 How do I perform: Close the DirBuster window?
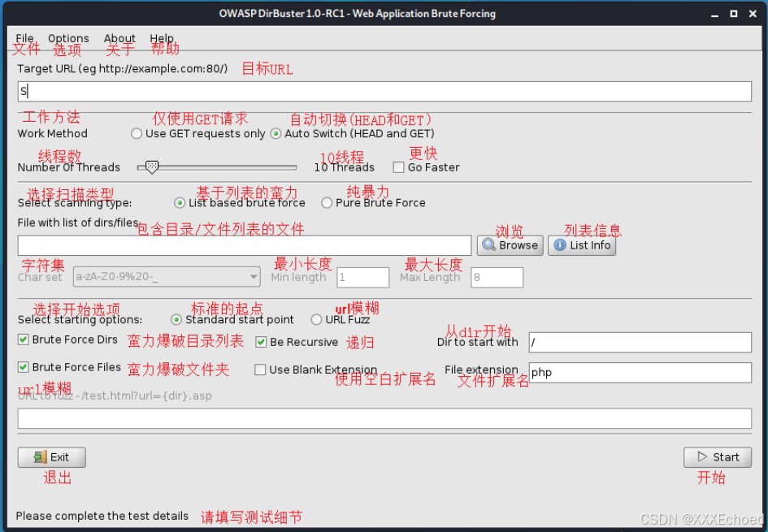(x=753, y=14)
